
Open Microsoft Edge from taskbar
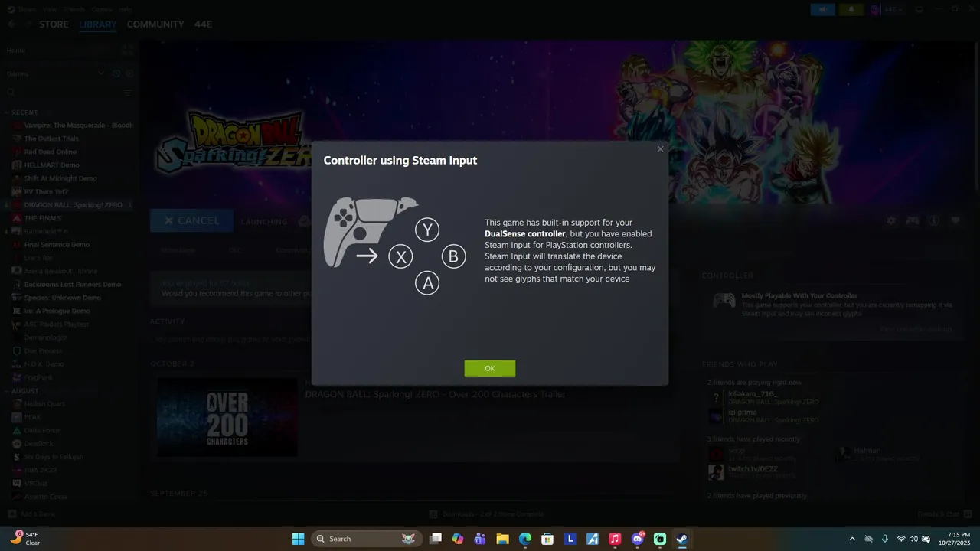pyautogui.click(x=525, y=539)
